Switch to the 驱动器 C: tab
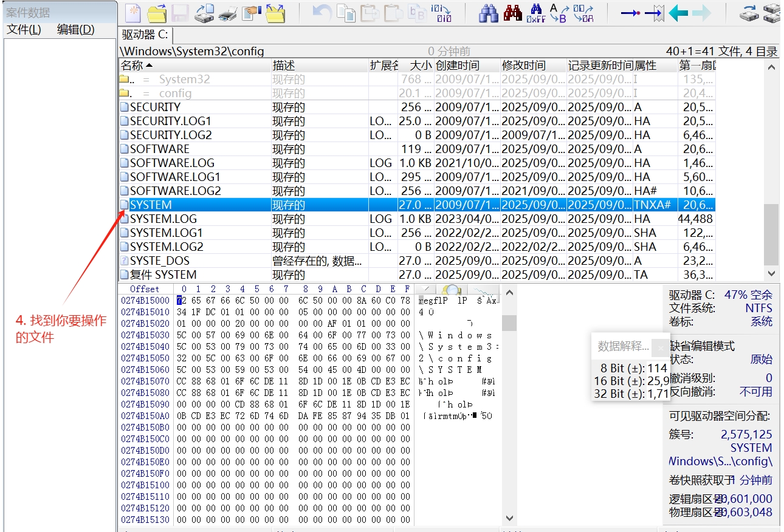 (x=145, y=35)
